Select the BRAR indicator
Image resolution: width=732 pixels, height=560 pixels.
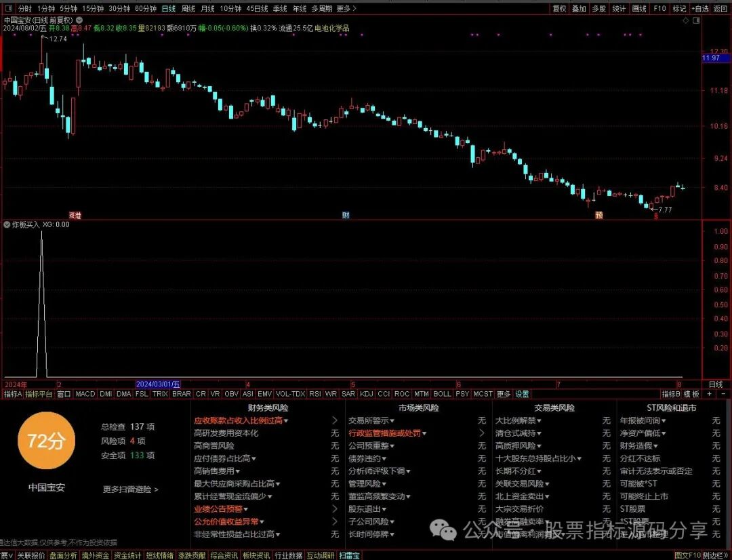[x=182, y=394]
